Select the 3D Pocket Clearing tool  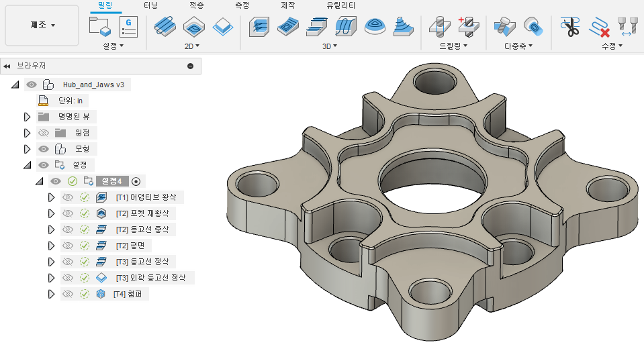pos(288,27)
